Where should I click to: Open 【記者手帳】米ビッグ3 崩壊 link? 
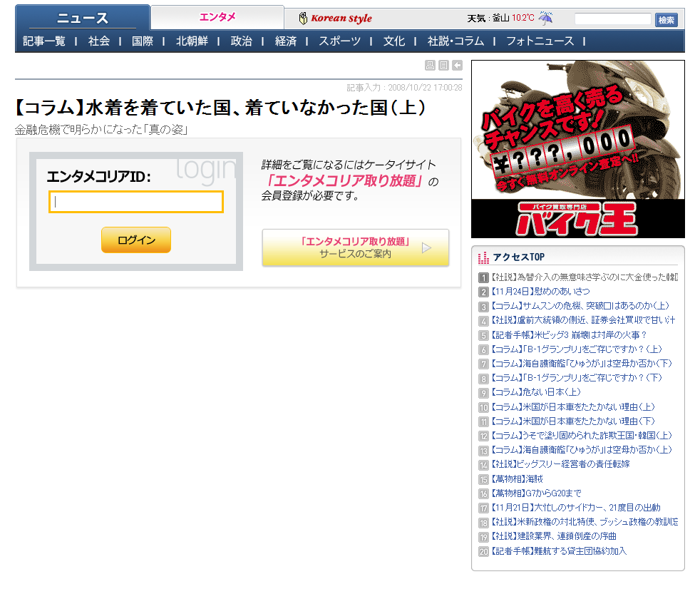[x=569, y=335]
